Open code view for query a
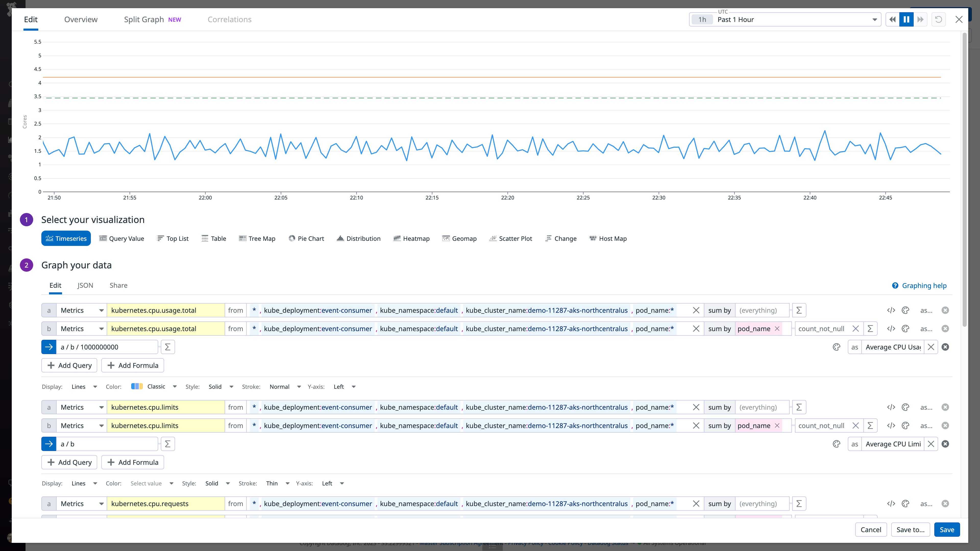 [891, 310]
